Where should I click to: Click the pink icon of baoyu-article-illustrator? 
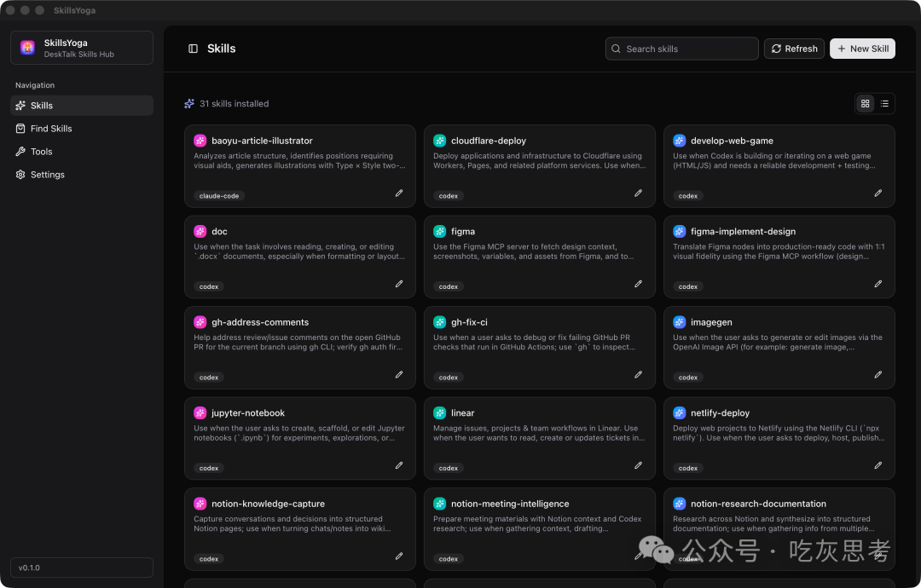tap(200, 141)
